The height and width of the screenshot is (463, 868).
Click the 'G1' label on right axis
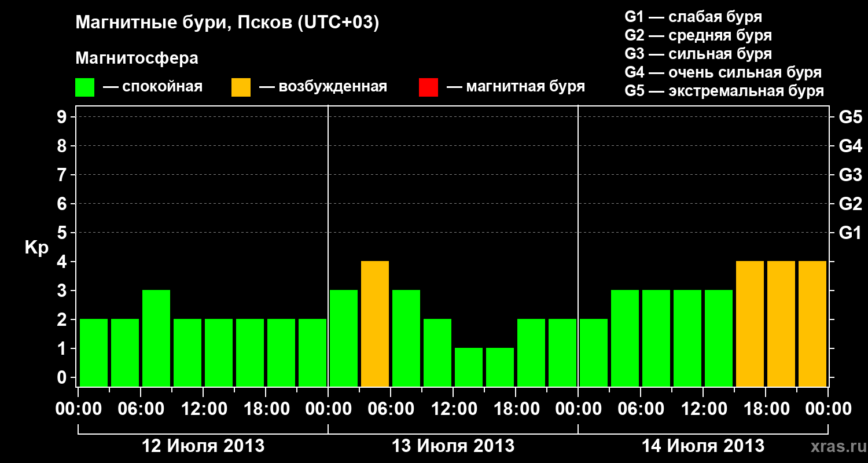pyautogui.click(x=850, y=233)
